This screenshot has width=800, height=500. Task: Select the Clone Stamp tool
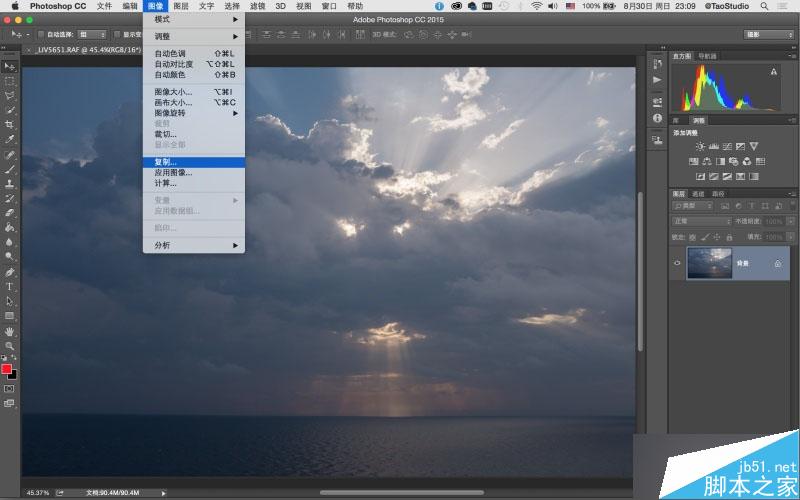pyautogui.click(x=9, y=184)
